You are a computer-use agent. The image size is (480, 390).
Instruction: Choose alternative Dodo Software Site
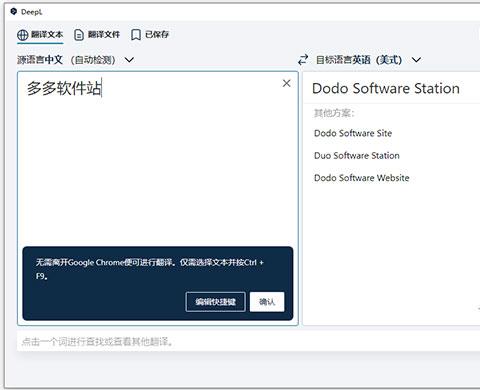tap(353, 133)
